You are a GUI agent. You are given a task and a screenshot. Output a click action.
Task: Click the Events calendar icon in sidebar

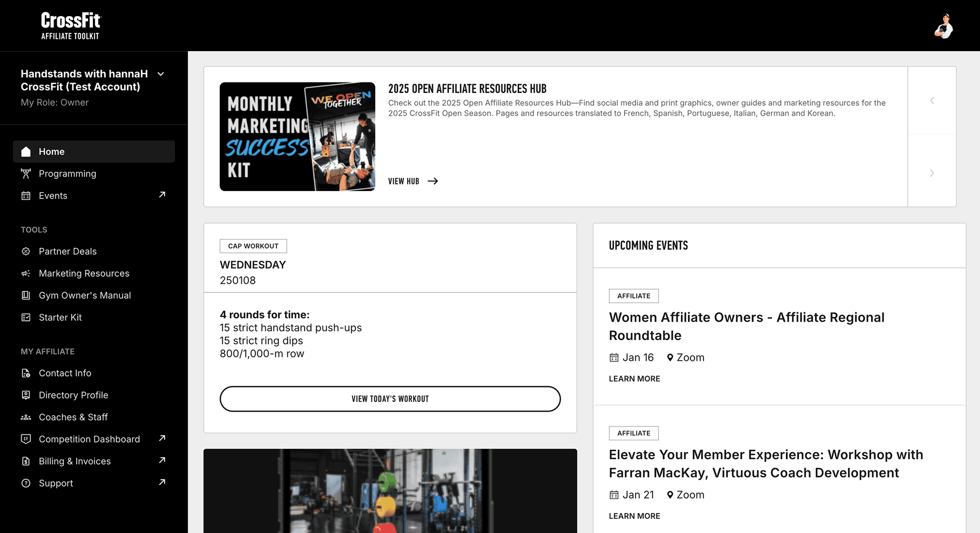click(26, 196)
